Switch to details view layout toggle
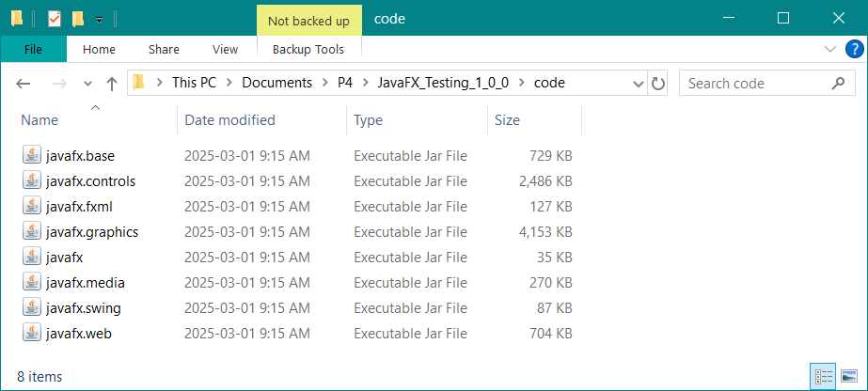Viewport: 868px width, 391px height. click(x=823, y=377)
